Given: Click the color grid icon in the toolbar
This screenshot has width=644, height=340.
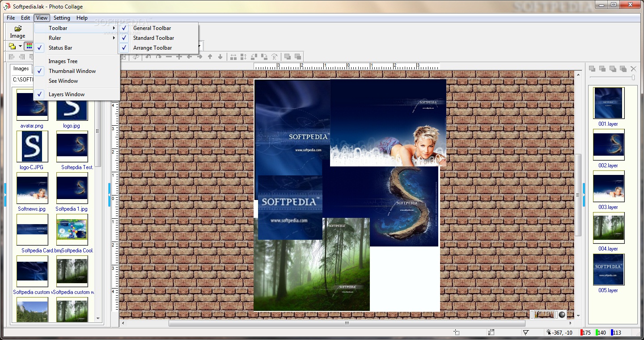Looking at the screenshot, I should (29, 47).
